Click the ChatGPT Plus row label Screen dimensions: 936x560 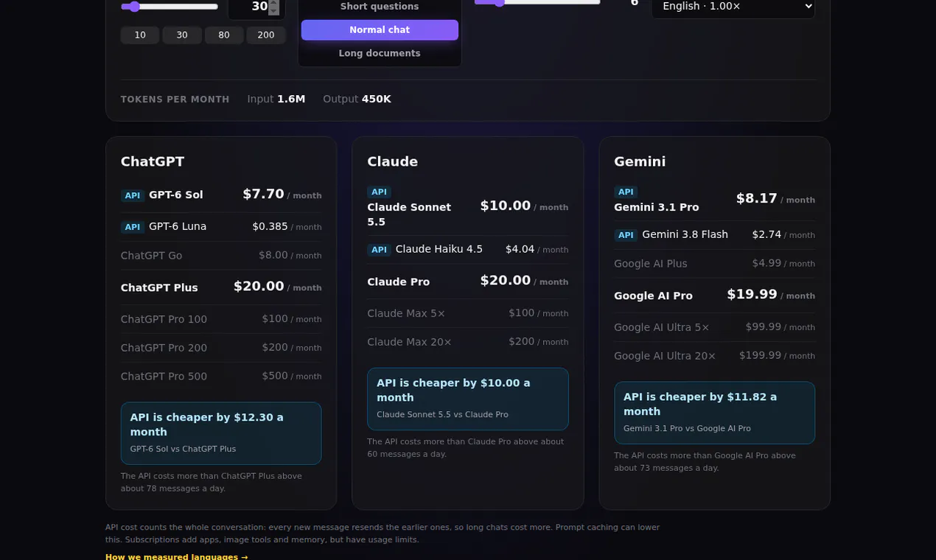pos(159,288)
